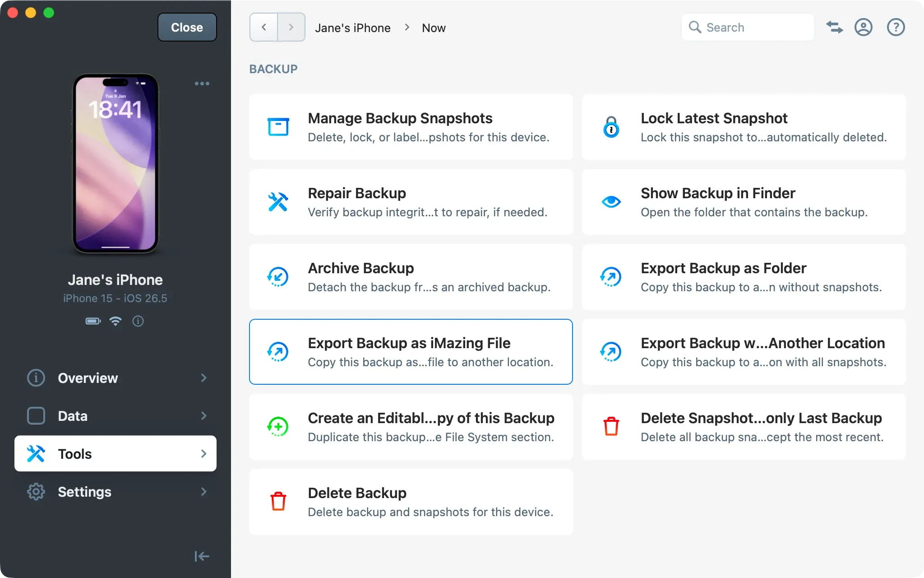Click the Repair Backup wrench and hammer icon
Viewport: 924px width, 578px height.
(278, 202)
